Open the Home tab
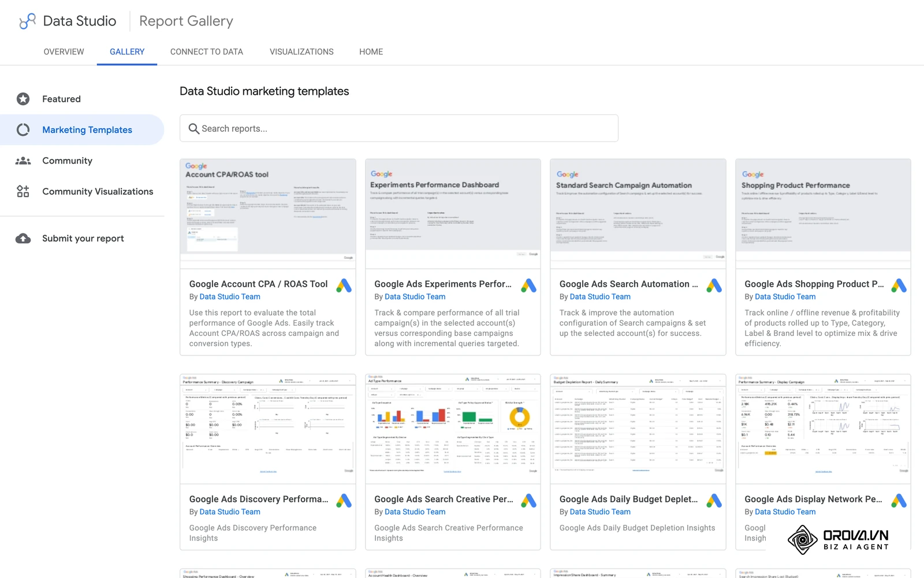Viewport: 924px width, 578px height. (371, 51)
